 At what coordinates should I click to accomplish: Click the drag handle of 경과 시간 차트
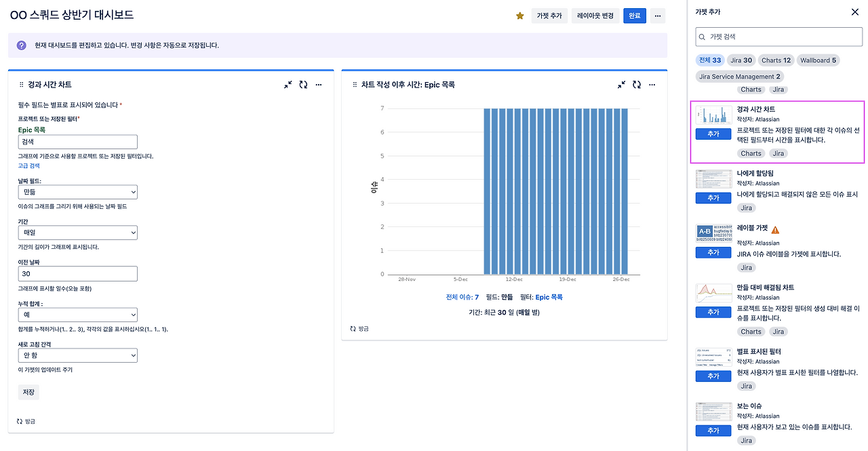tap(21, 85)
